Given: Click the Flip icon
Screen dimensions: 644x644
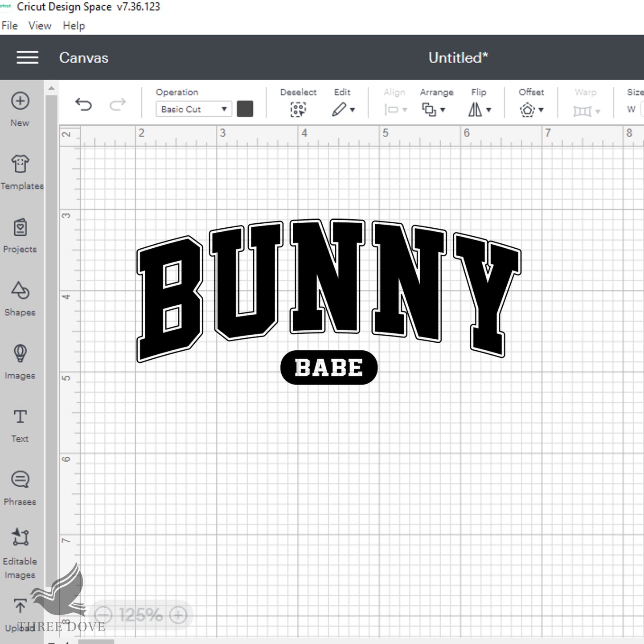Looking at the screenshot, I should point(475,110).
